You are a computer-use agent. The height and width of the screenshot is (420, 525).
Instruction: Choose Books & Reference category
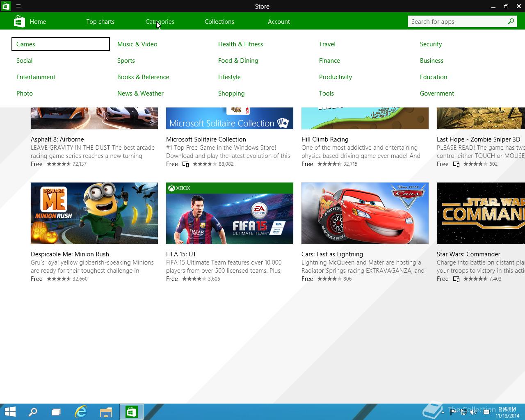click(x=143, y=77)
